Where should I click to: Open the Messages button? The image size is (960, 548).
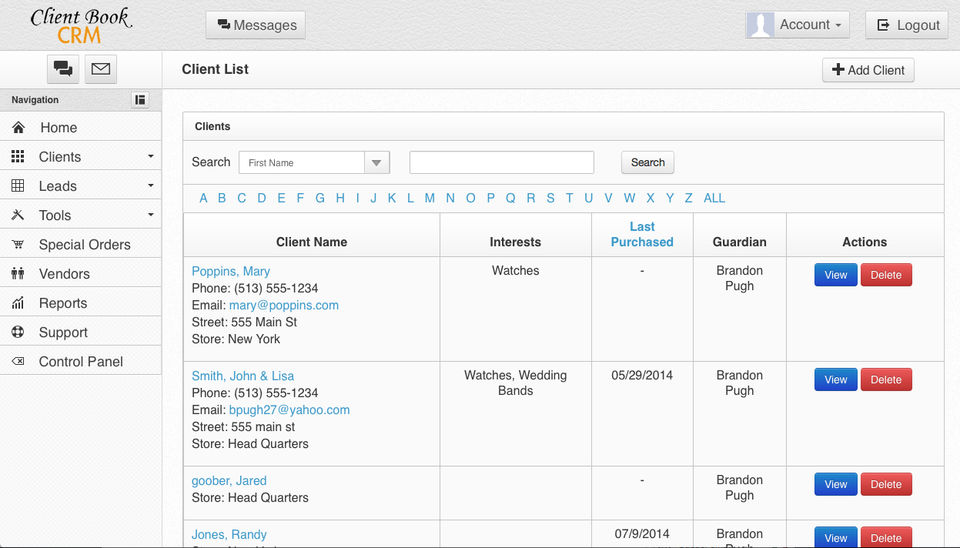click(x=256, y=25)
